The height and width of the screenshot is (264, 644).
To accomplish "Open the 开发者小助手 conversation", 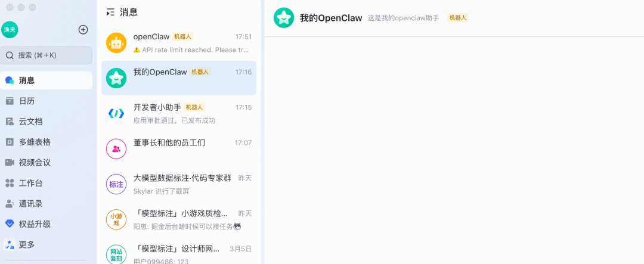I will click(179, 113).
